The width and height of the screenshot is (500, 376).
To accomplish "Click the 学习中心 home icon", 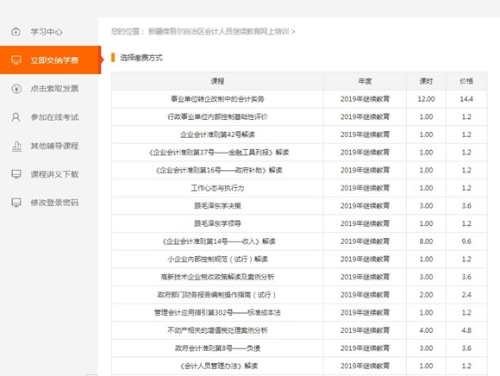I will [x=16, y=32].
